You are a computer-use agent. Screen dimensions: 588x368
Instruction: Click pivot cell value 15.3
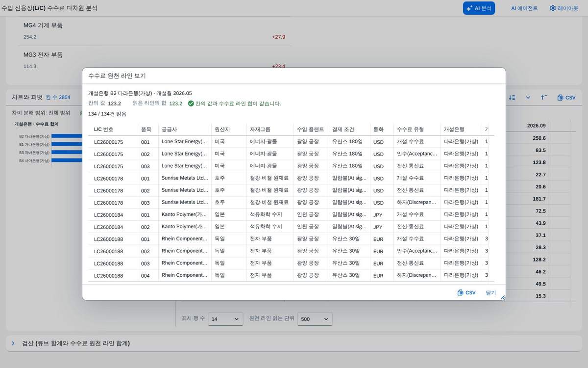click(x=541, y=296)
